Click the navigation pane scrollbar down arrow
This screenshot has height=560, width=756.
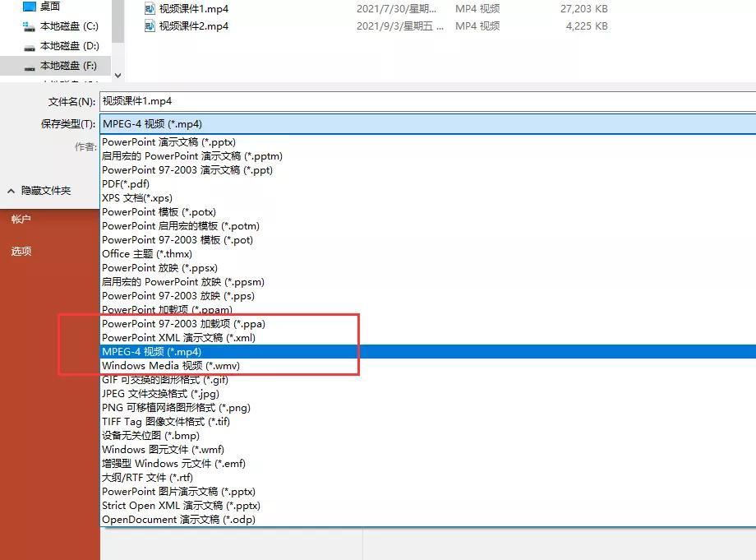(x=118, y=76)
